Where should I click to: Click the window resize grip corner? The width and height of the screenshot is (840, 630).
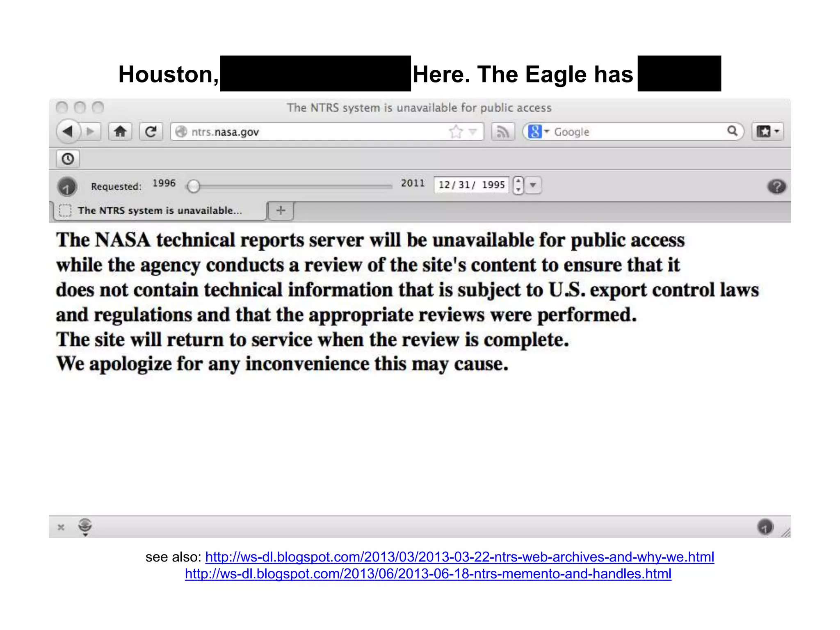(x=785, y=532)
